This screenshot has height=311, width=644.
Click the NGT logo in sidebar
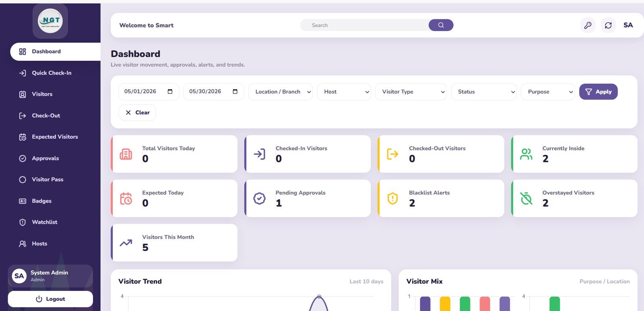click(x=50, y=21)
